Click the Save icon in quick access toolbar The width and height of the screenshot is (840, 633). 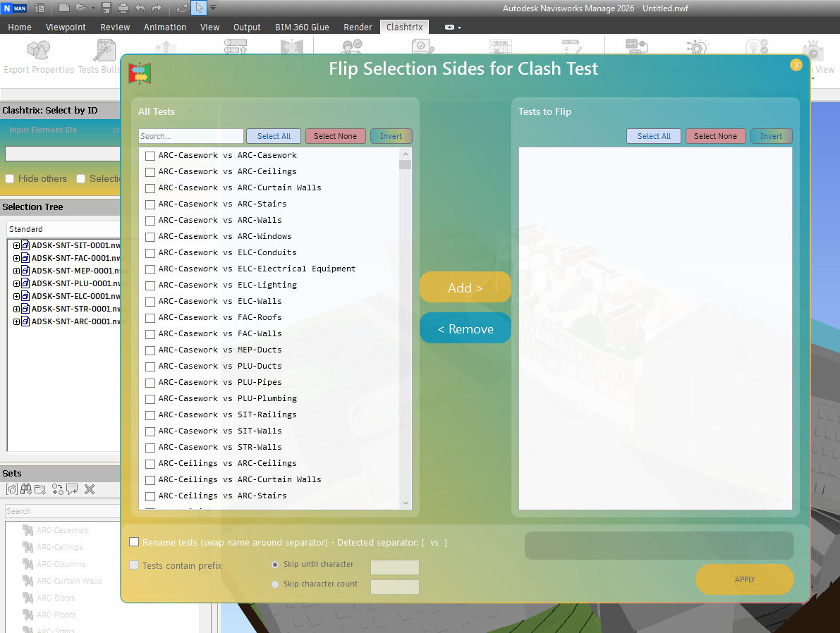pos(106,8)
